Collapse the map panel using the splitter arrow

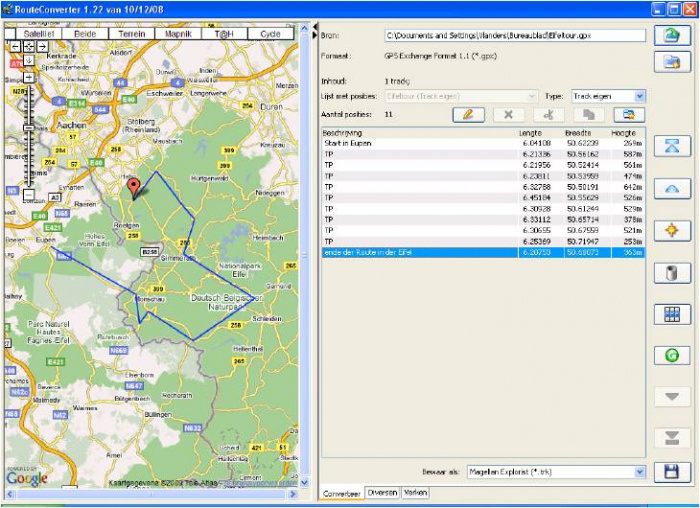[x=315, y=26]
